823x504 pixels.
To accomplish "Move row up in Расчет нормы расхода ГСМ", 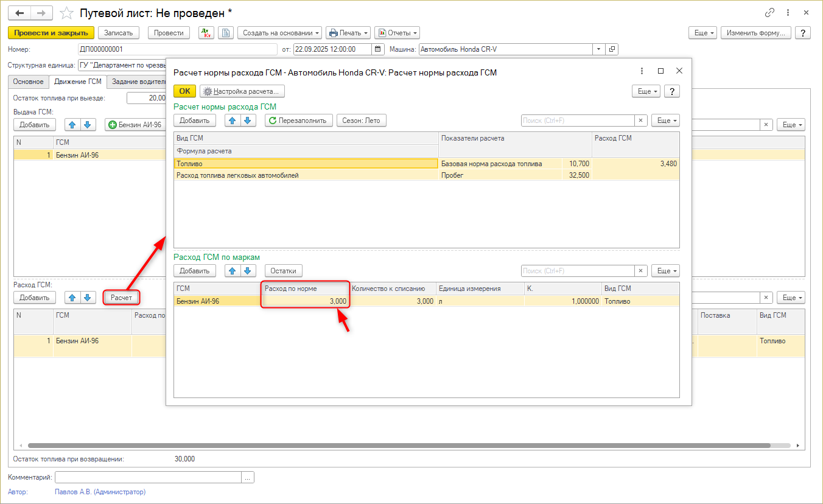I will pos(232,121).
